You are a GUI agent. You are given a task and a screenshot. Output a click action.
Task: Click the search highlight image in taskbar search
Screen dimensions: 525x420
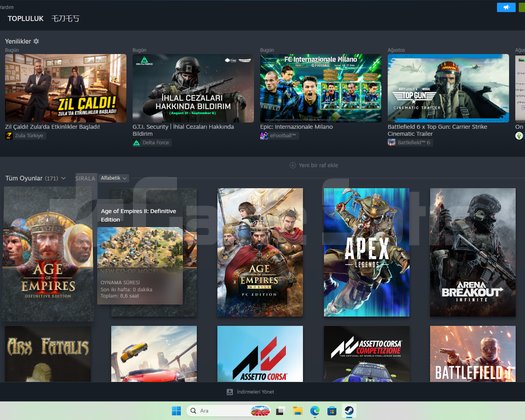[x=260, y=411]
